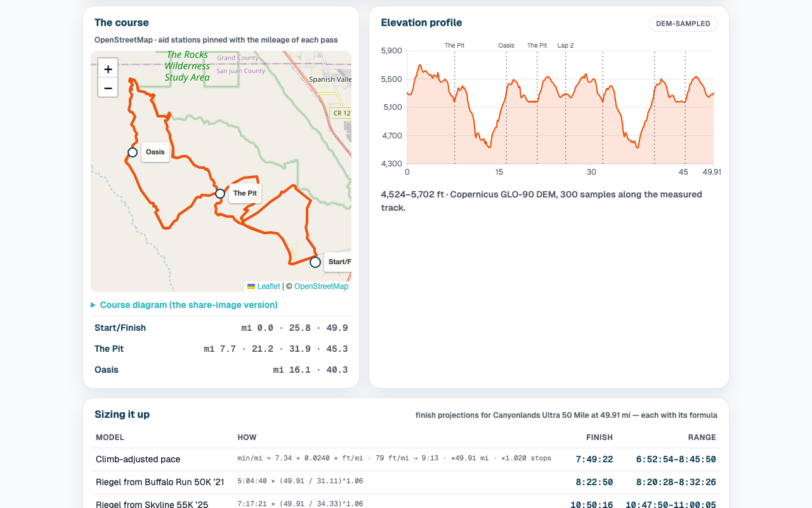Click the 6:52:54–8:45:50 range value
This screenshot has height=508, width=812.
point(676,459)
